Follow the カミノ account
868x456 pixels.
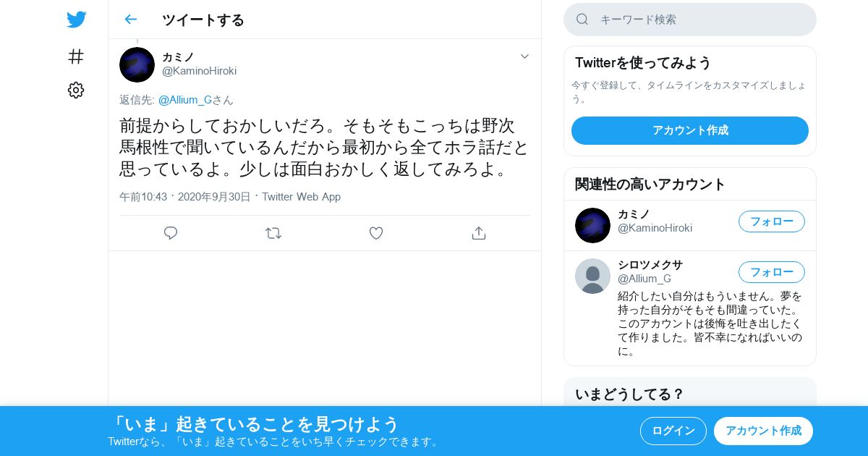pyautogui.click(x=771, y=221)
